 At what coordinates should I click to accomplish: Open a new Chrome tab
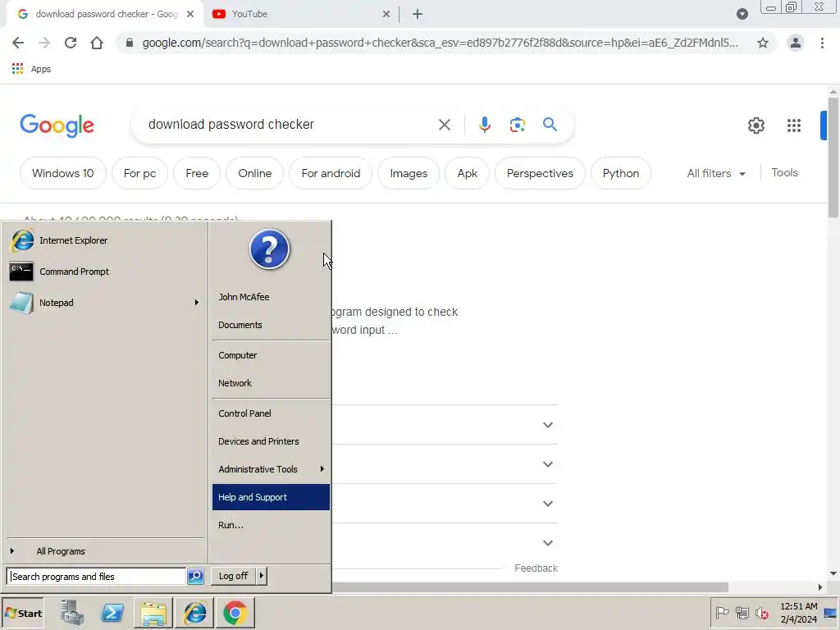[418, 14]
